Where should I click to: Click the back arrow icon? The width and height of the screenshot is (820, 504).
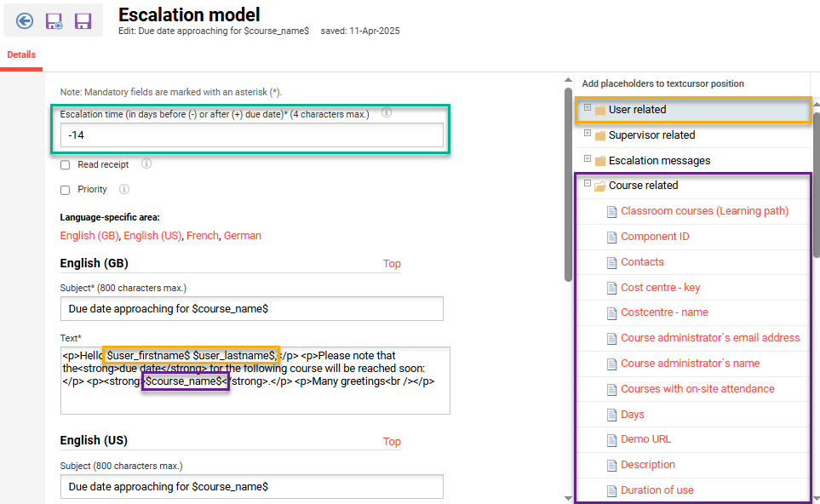(23, 20)
